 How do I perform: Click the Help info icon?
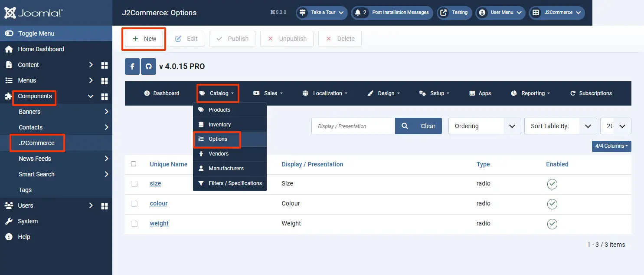[x=9, y=237]
